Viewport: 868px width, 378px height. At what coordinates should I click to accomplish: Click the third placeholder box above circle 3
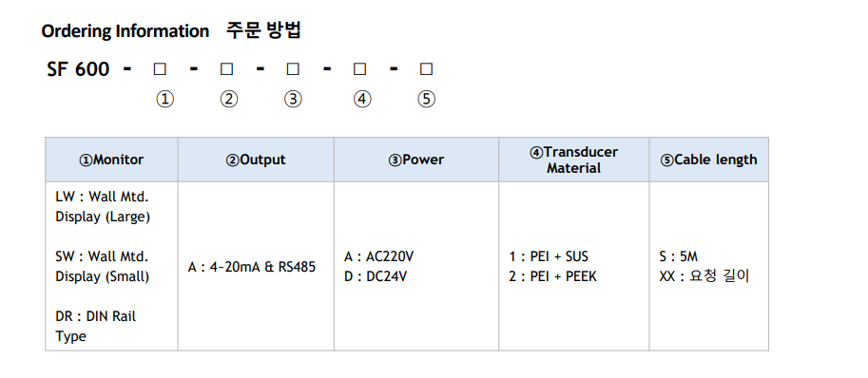(293, 69)
